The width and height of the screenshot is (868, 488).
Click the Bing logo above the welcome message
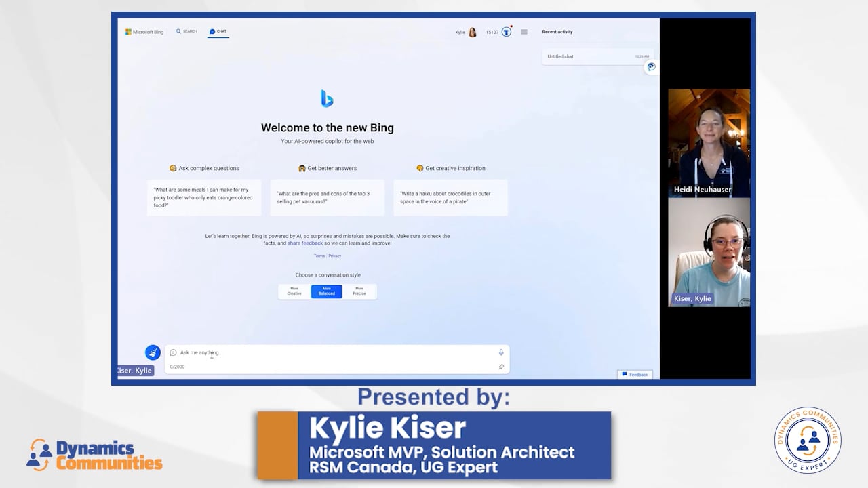coord(328,98)
